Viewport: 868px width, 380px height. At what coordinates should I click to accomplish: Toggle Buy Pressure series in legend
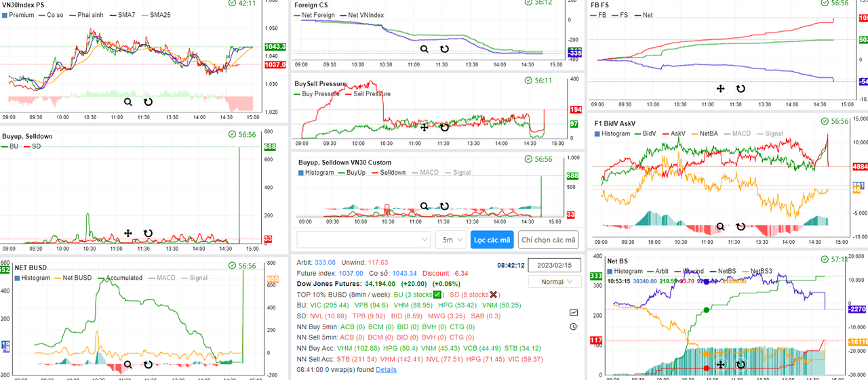coord(318,93)
